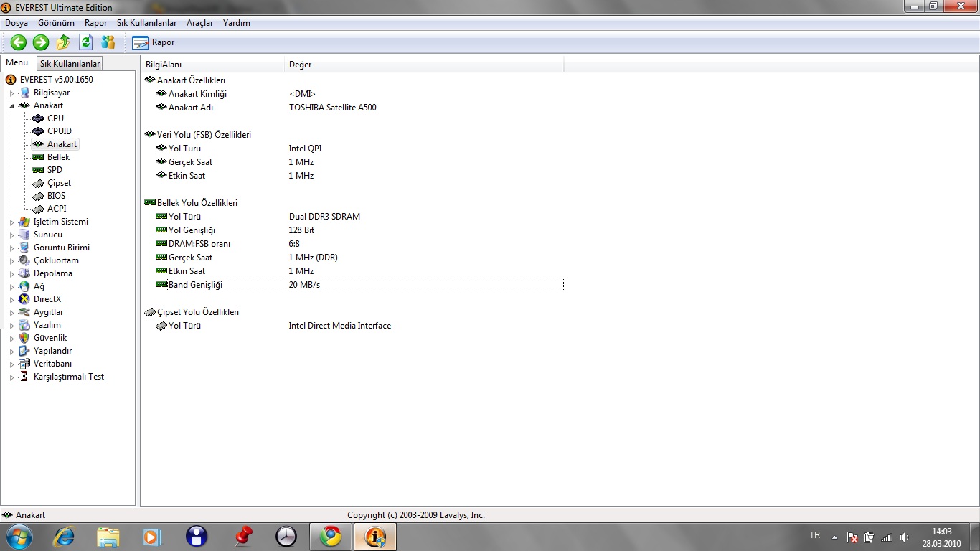Click the users icon in toolbar

coord(108,42)
